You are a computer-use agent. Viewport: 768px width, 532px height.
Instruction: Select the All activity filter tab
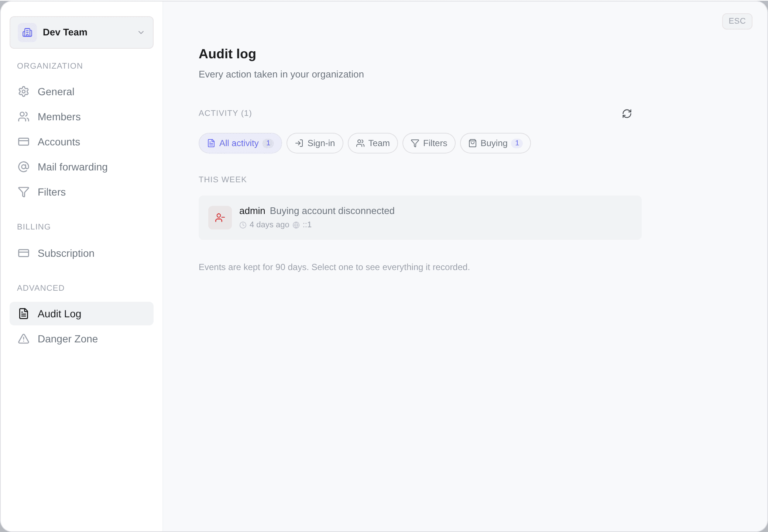(240, 143)
